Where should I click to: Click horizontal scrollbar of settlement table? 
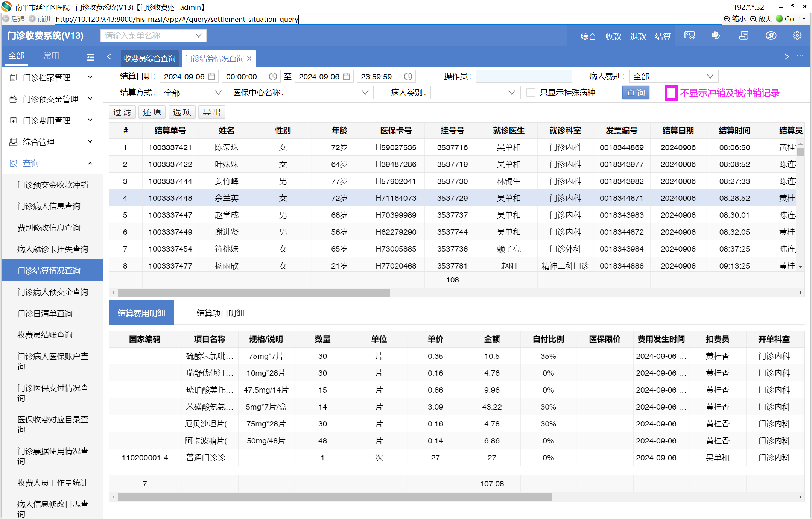(x=254, y=293)
